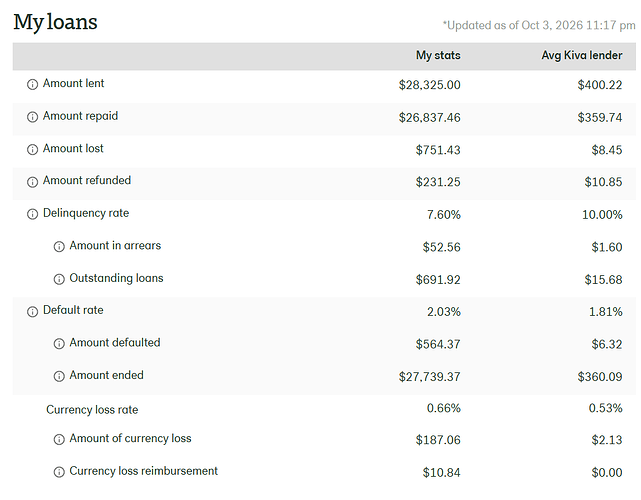Click the Currency loss rate label
The height and width of the screenshot is (500, 641).
tap(92, 410)
